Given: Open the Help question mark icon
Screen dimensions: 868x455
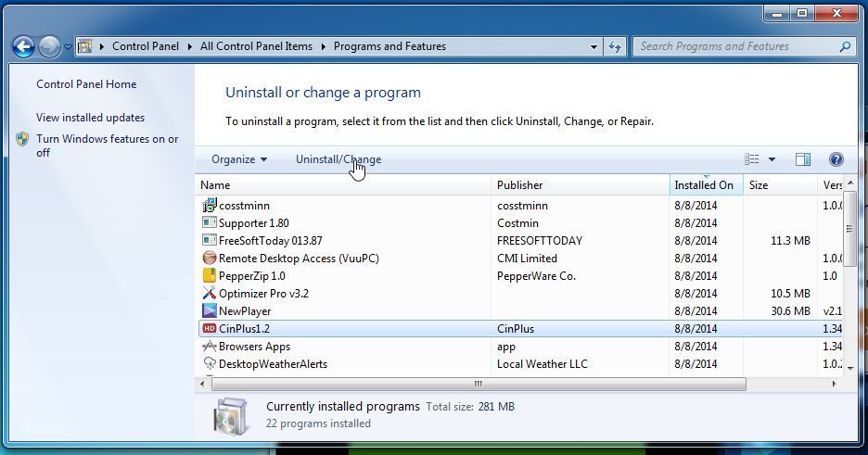Looking at the screenshot, I should coord(836,159).
